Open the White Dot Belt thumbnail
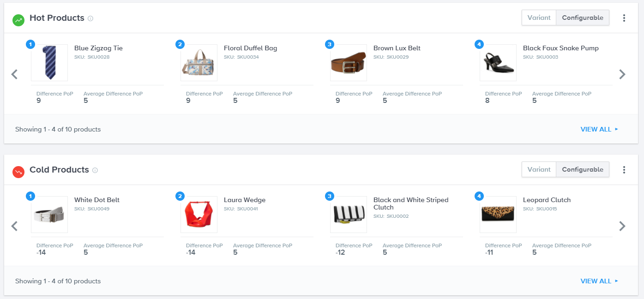This screenshot has width=644, height=299. click(x=49, y=215)
